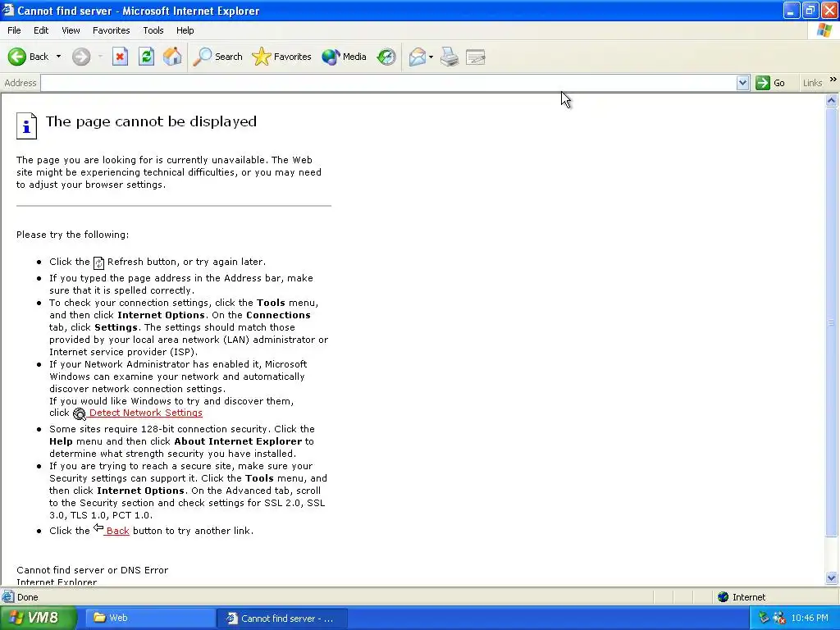Click the vertical scrollbar up arrow
Image resolution: width=840 pixels, height=630 pixels.
click(832, 100)
